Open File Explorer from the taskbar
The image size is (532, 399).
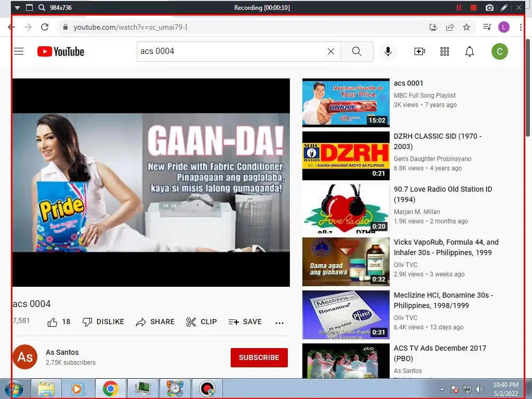[46, 389]
